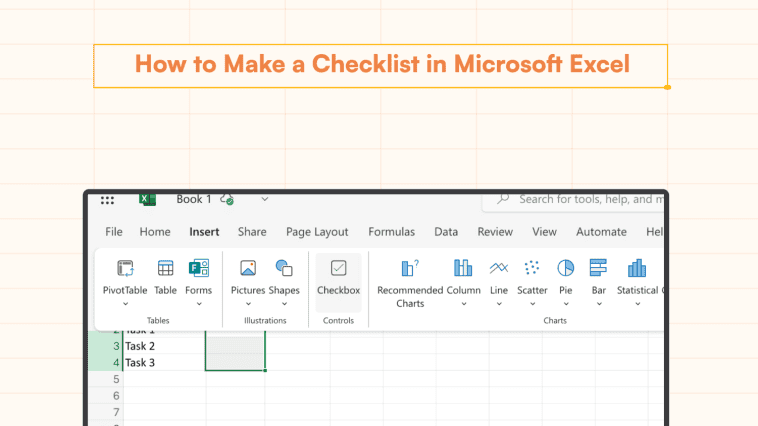758x426 pixels.
Task: Expand the PivotTable dropdown arrow
Action: pos(125,303)
